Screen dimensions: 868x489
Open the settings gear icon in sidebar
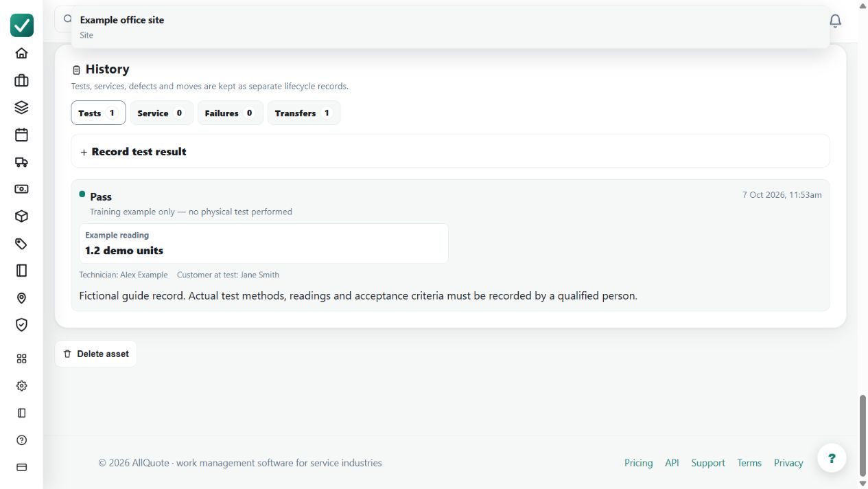[x=21, y=386]
